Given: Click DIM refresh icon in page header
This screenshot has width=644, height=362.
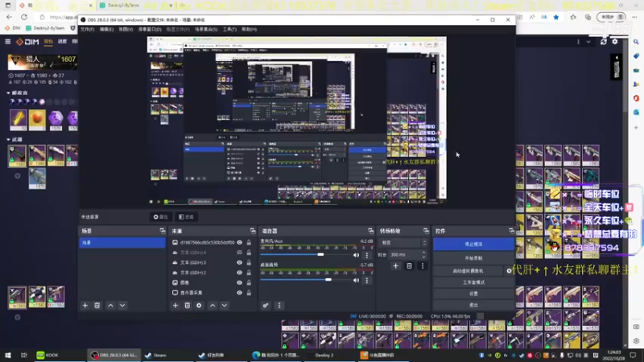Looking at the screenshot, I should click(603, 42).
